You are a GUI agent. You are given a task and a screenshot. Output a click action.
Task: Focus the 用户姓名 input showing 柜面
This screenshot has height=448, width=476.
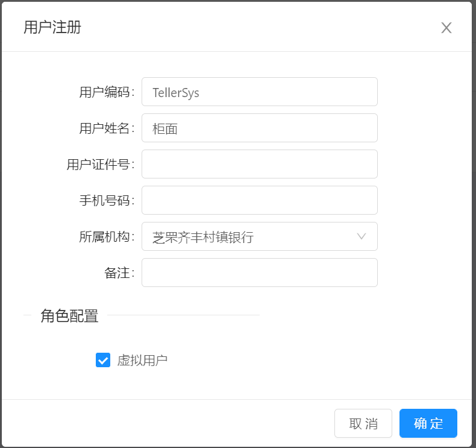coord(260,128)
